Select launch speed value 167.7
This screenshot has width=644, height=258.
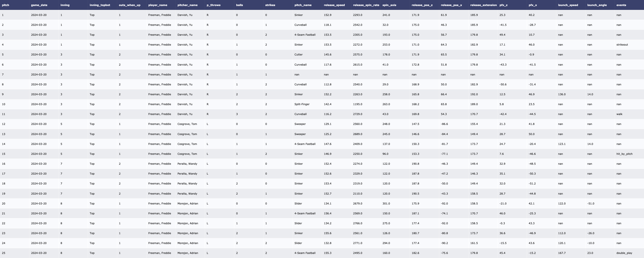(x=562, y=253)
